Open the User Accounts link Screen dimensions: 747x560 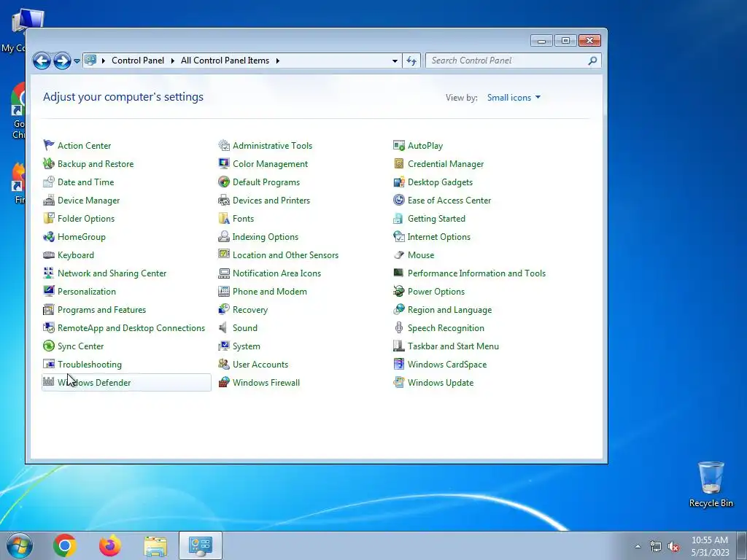pyautogui.click(x=260, y=365)
